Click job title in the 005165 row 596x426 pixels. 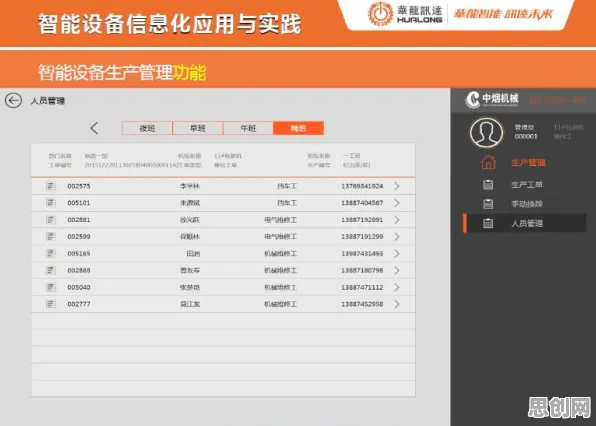pos(281,253)
